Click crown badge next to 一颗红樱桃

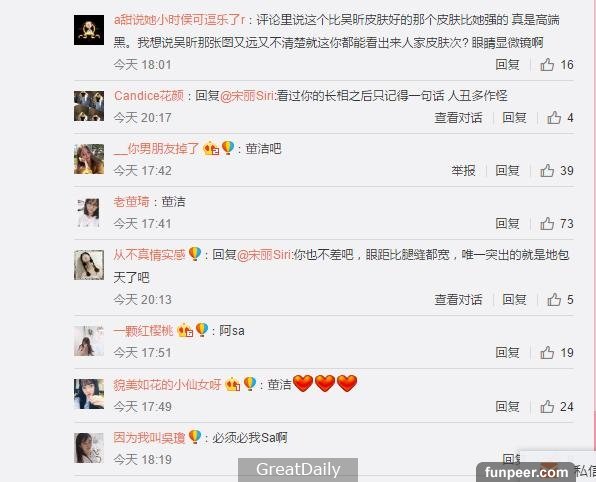(185, 330)
